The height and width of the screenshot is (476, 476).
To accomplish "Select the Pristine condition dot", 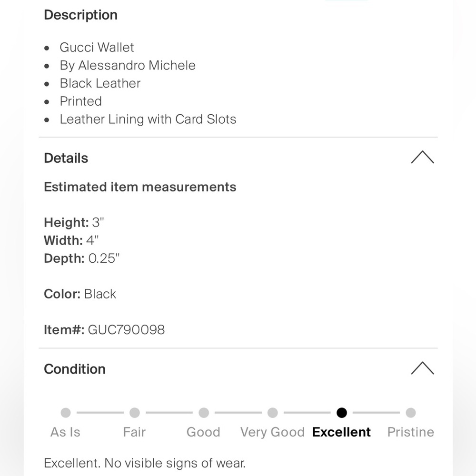I will click(411, 413).
